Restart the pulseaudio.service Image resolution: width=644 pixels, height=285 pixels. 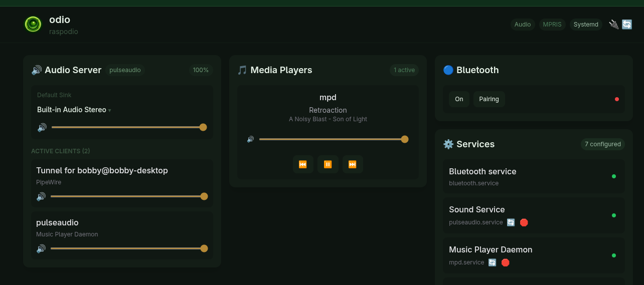tap(511, 222)
